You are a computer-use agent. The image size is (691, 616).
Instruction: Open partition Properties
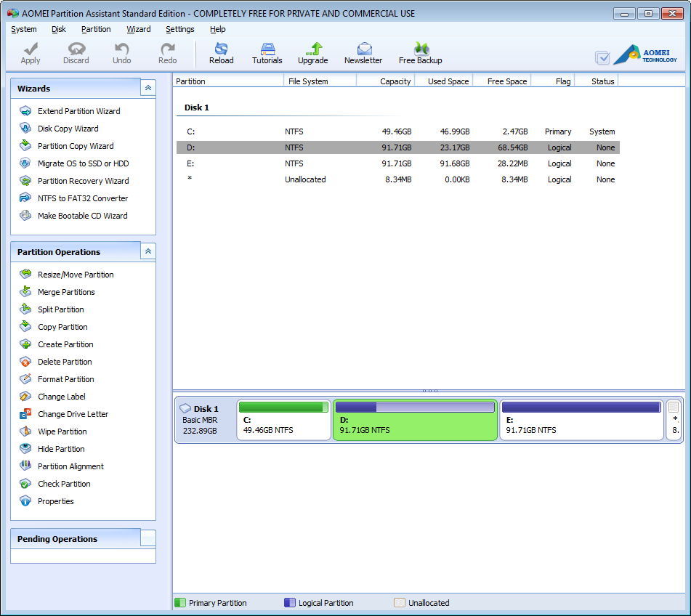pos(55,501)
